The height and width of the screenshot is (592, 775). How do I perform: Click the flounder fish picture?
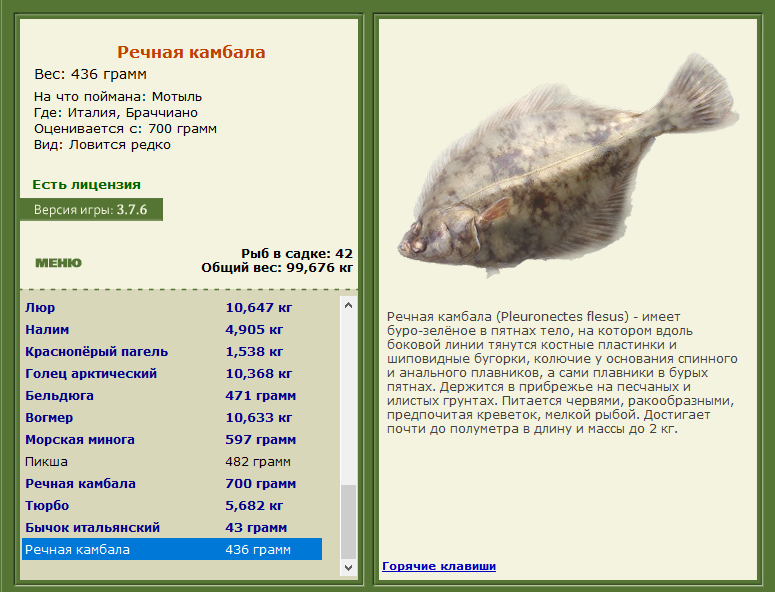tap(568, 166)
